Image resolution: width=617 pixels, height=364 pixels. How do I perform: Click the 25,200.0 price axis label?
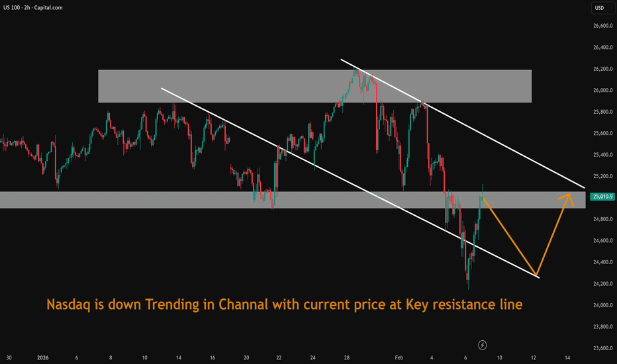pyautogui.click(x=600, y=176)
